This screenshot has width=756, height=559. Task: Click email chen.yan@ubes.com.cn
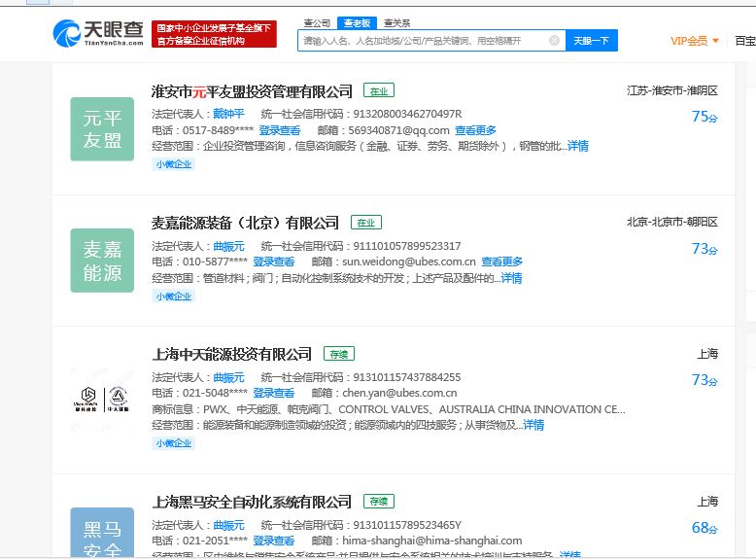click(399, 393)
